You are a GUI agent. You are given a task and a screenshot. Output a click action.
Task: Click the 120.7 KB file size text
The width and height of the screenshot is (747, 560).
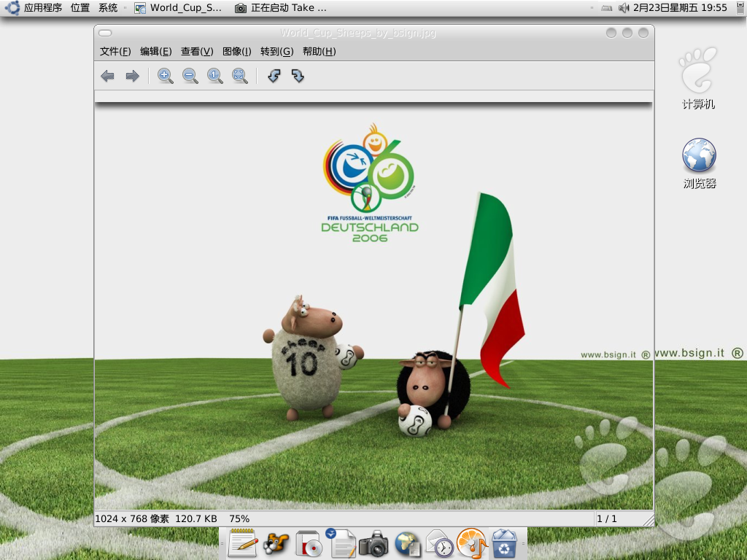[x=196, y=518]
